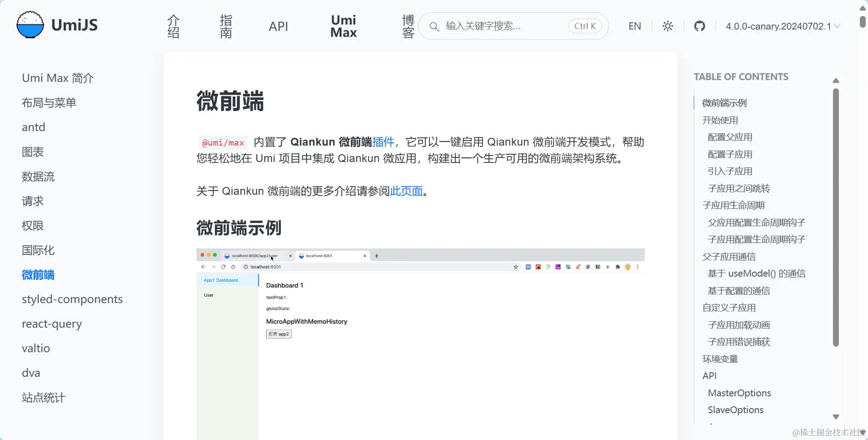The image size is (868, 440).
Task: Open 请求 sidebar page
Action: click(x=33, y=201)
